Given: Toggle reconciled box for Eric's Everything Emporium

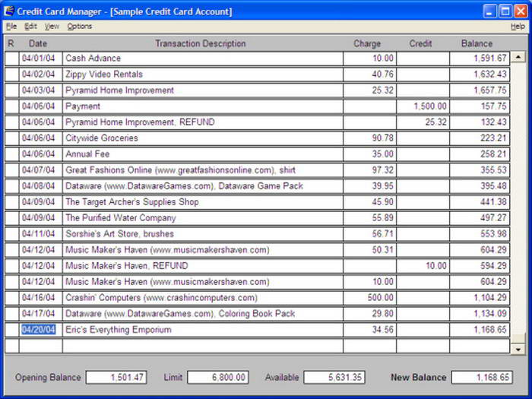Looking at the screenshot, I should pyautogui.click(x=12, y=329).
